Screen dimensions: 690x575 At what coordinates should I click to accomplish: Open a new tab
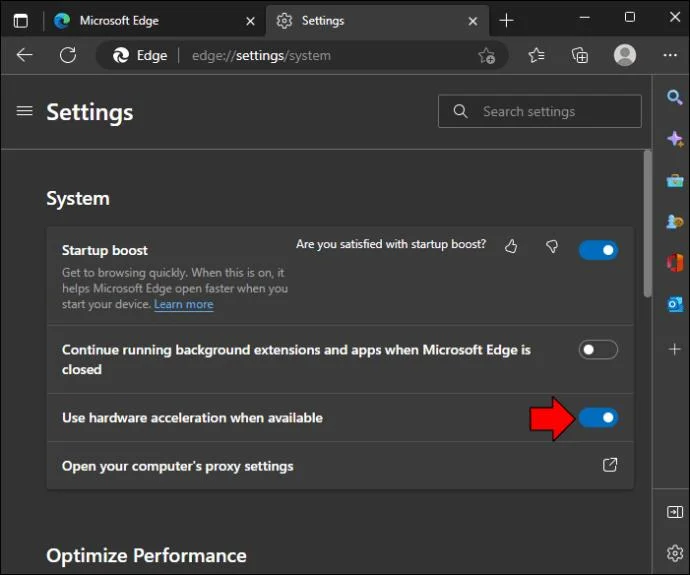pos(506,21)
